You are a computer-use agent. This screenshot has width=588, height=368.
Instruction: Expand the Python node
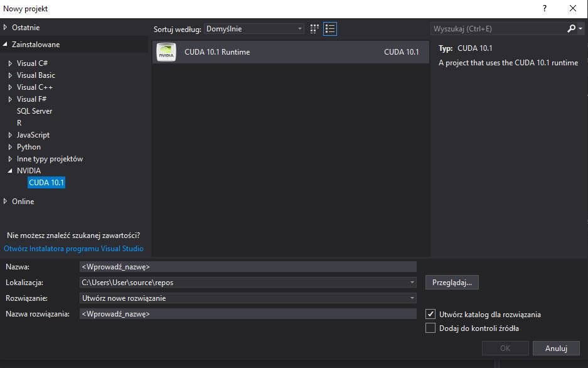coord(10,147)
